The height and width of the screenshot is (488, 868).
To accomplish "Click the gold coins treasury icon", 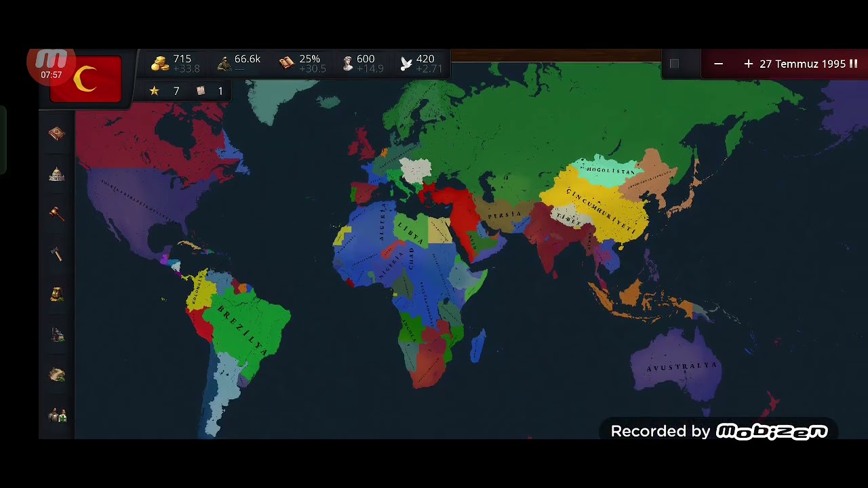I will coord(159,64).
